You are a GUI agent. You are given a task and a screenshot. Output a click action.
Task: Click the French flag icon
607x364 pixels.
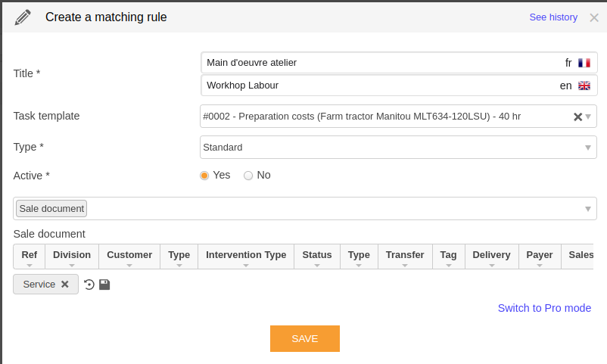[584, 63]
